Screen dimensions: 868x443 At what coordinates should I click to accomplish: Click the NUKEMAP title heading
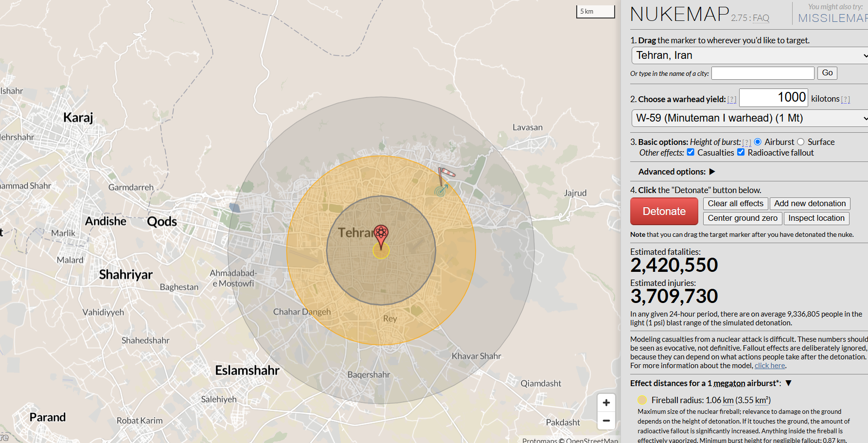680,14
